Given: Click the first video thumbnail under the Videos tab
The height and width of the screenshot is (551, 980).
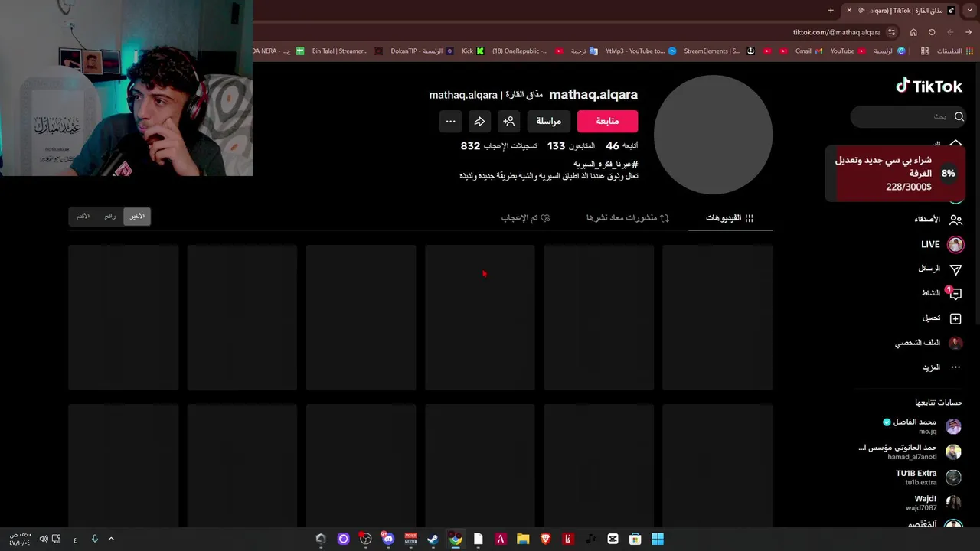Looking at the screenshot, I should (717, 318).
